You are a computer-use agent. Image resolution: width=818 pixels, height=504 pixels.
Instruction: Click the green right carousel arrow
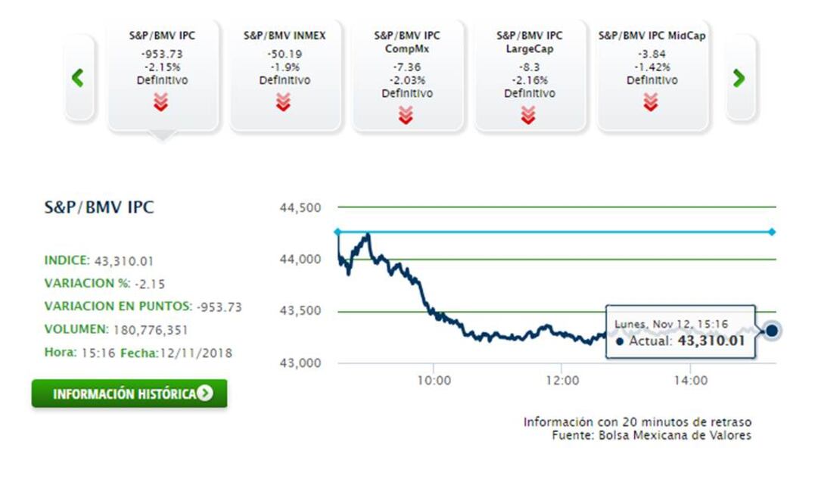click(739, 78)
